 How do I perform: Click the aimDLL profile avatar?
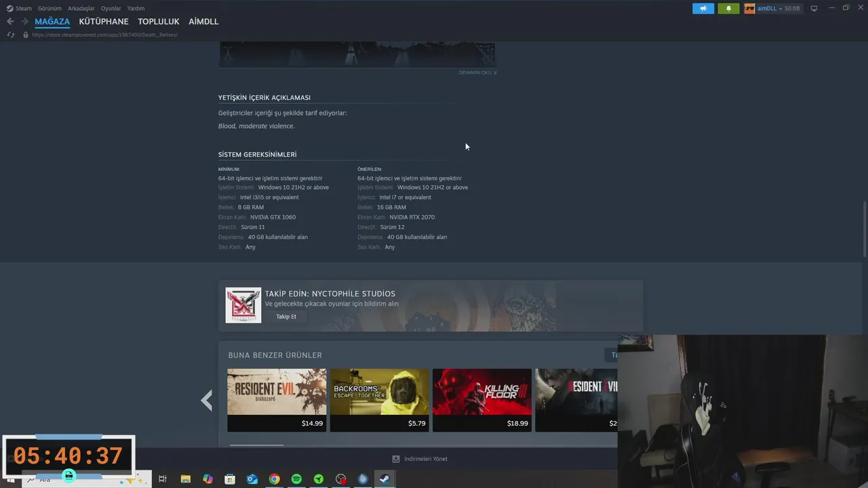(x=749, y=9)
